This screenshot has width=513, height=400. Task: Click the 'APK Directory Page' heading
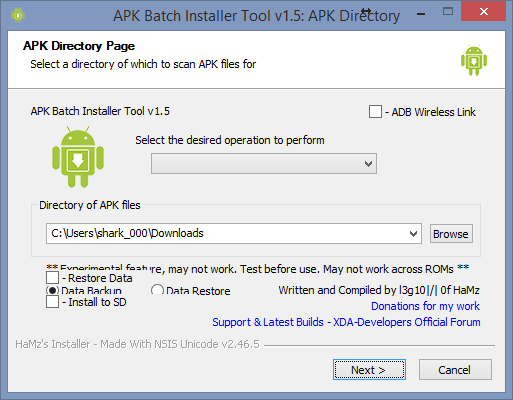pos(79,46)
